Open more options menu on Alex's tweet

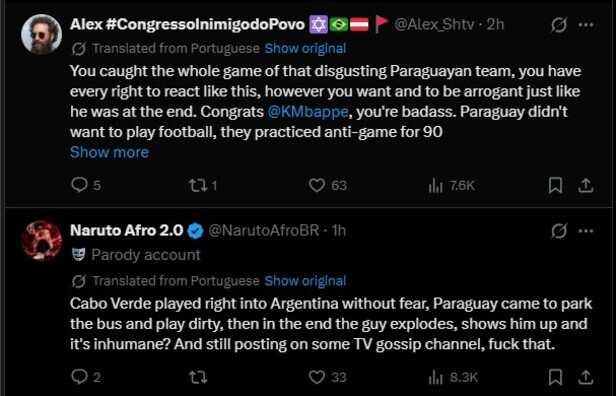tap(586, 25)
